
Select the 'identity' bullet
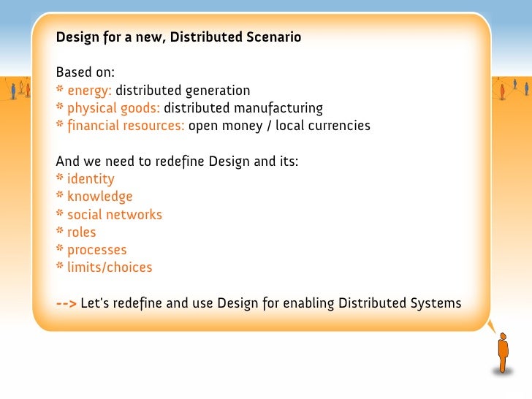[85, 179]
